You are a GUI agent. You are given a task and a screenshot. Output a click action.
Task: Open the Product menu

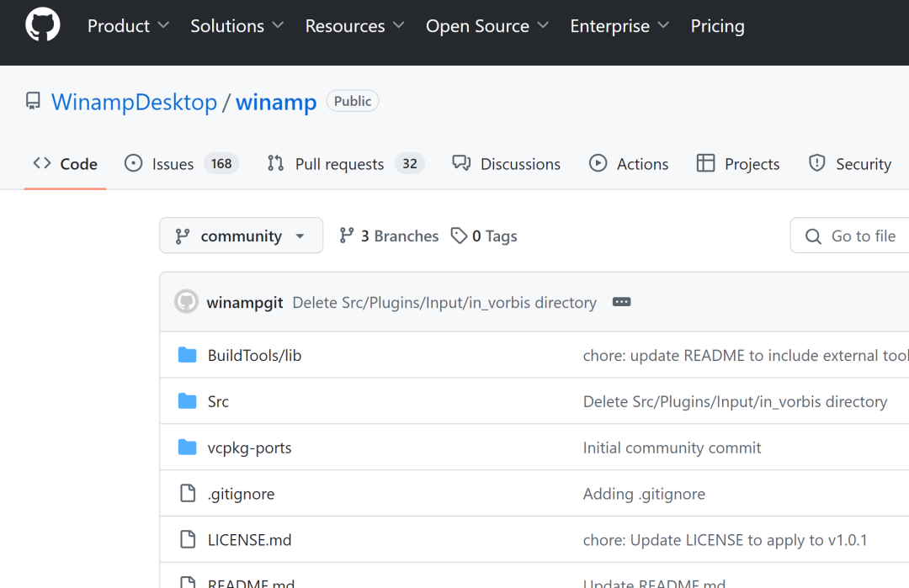[128, 26]
